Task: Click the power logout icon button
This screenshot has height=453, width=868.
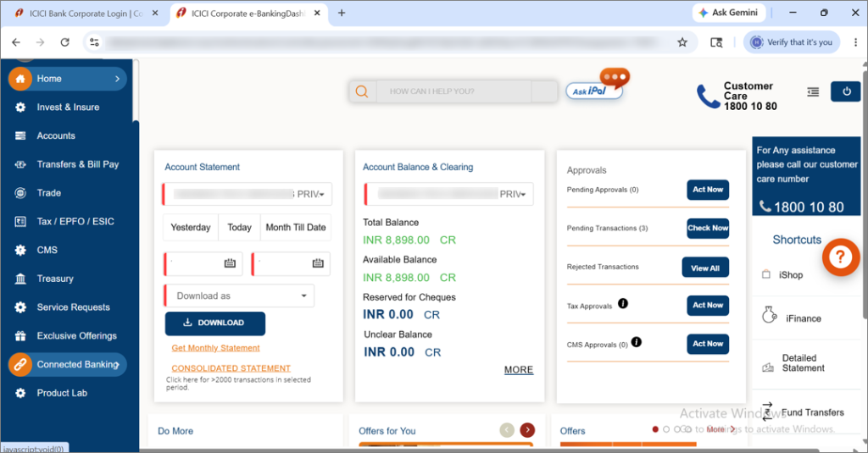Action: click(x=847, y=91)
